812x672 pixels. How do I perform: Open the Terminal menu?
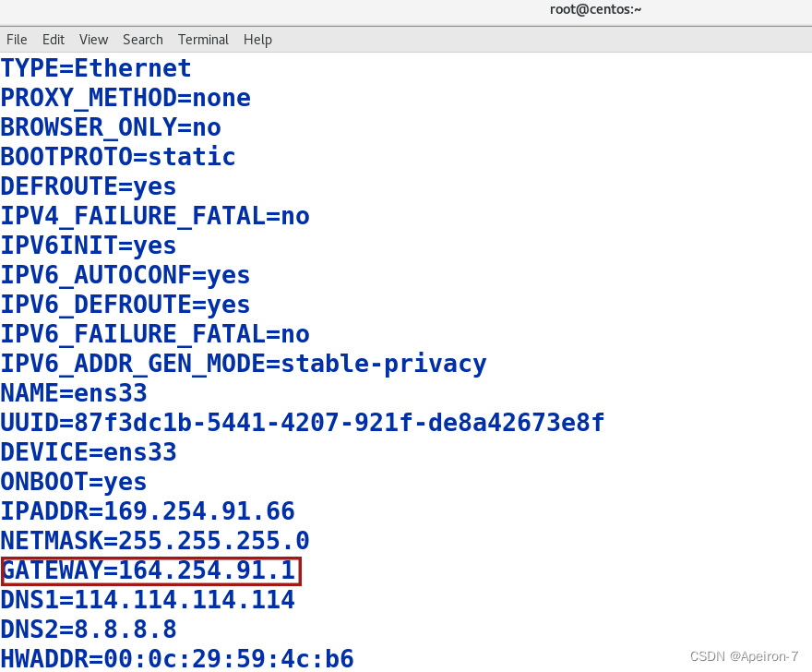tap(203, 40)
